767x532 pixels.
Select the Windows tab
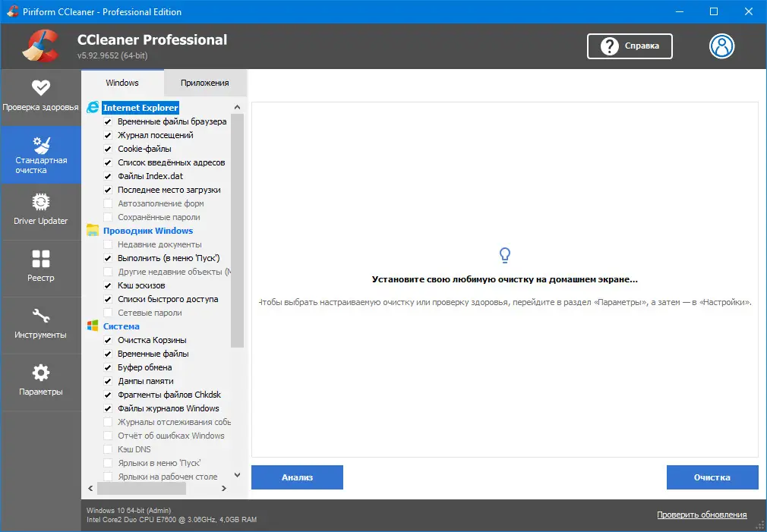pyautogui.click(x=122, y=82)
